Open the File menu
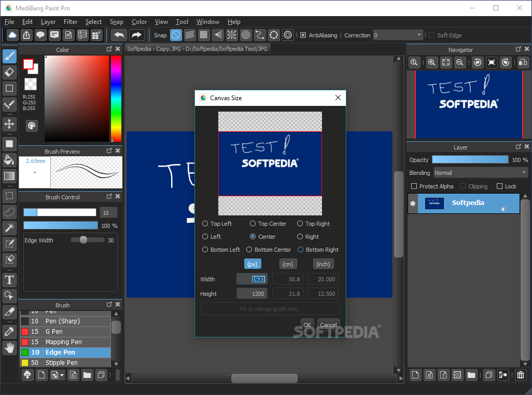This screenshot has height=395, width=532. (x=9, y=22)
